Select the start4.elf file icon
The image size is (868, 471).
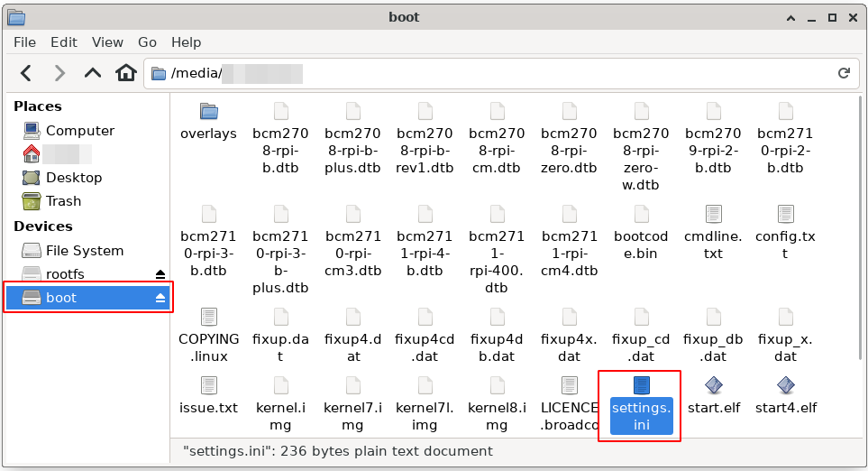click(x=785, y=385)
